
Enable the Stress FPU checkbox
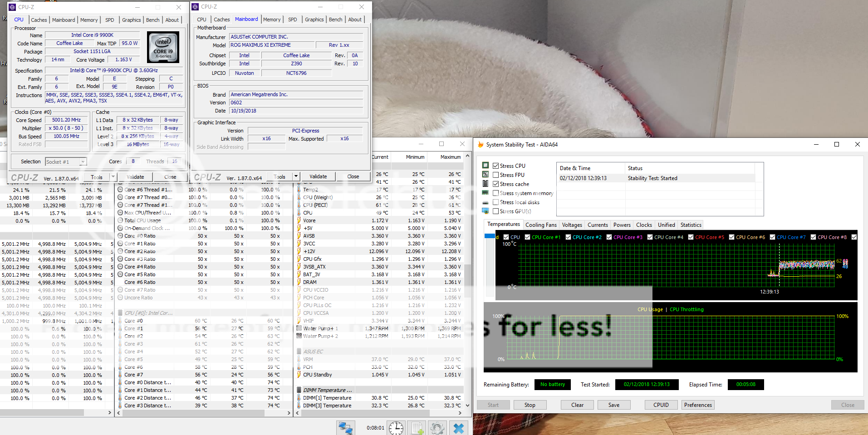pyautogui.click(x=496, y=175)
